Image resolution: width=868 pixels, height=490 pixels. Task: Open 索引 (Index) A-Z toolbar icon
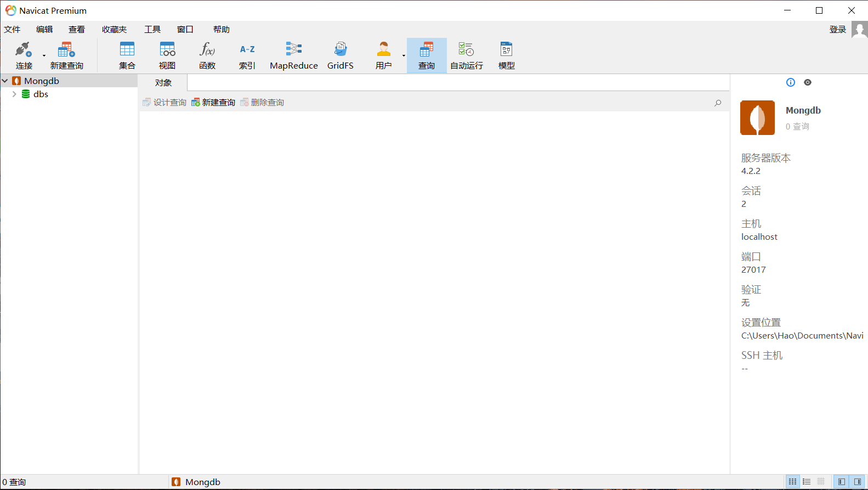(247, 55)
